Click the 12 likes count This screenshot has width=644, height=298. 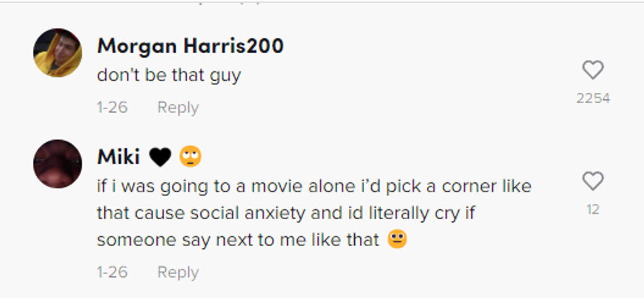coord(593,210)
